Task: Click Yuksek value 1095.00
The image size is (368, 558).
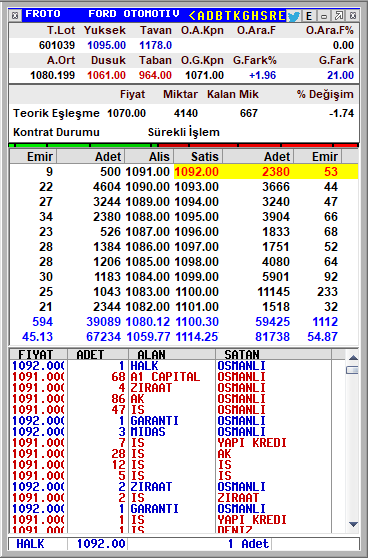Action: tap(106, 46)
